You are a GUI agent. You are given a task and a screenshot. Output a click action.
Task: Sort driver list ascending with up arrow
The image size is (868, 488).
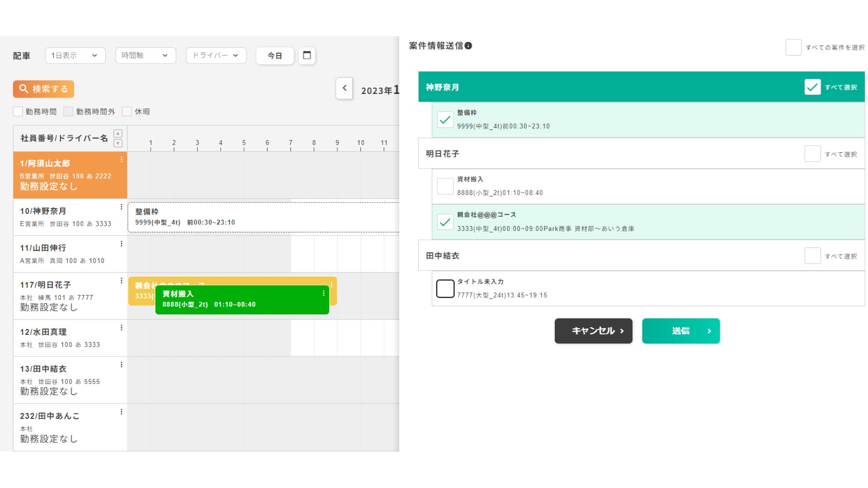[118, 134]
